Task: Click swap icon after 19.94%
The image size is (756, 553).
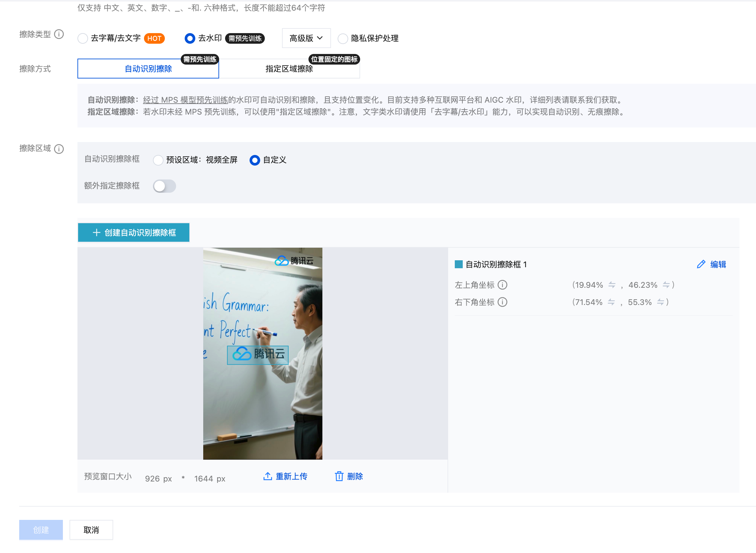Action: click(x=612, y=285)
